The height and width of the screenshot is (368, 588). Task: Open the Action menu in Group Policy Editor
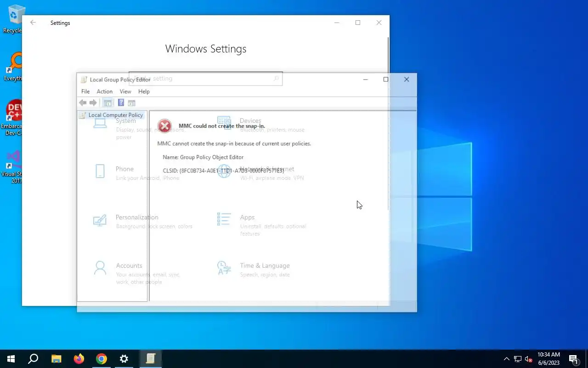(x=104, y=92)
